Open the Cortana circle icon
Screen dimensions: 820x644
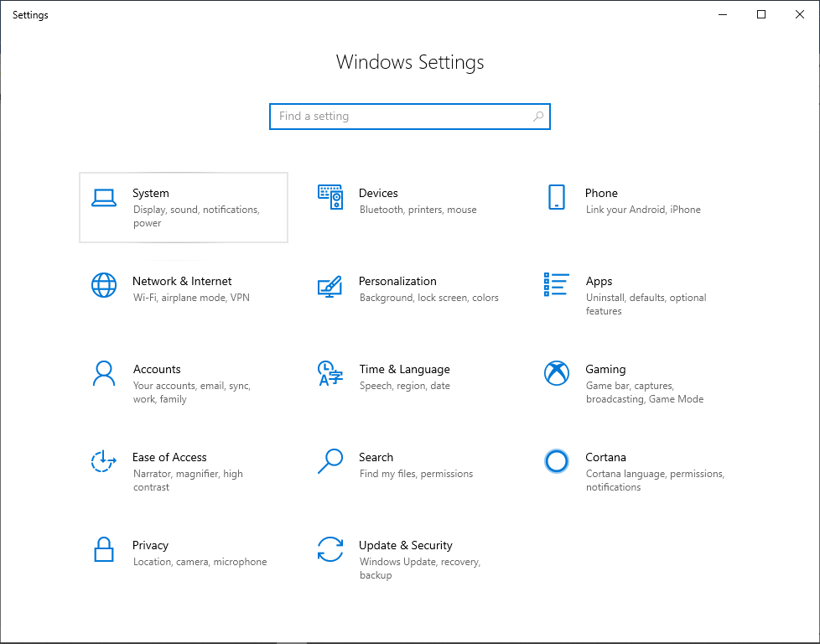tap(556, 461)
